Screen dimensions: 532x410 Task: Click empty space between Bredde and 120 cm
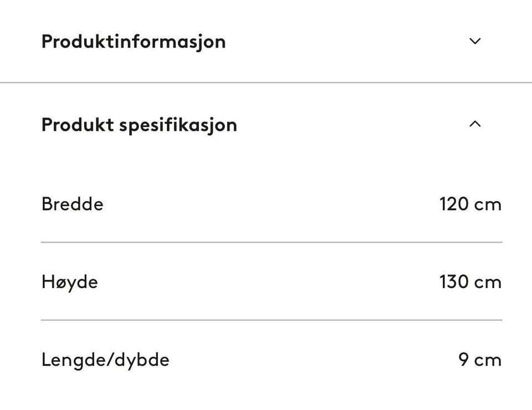point(272,204)
